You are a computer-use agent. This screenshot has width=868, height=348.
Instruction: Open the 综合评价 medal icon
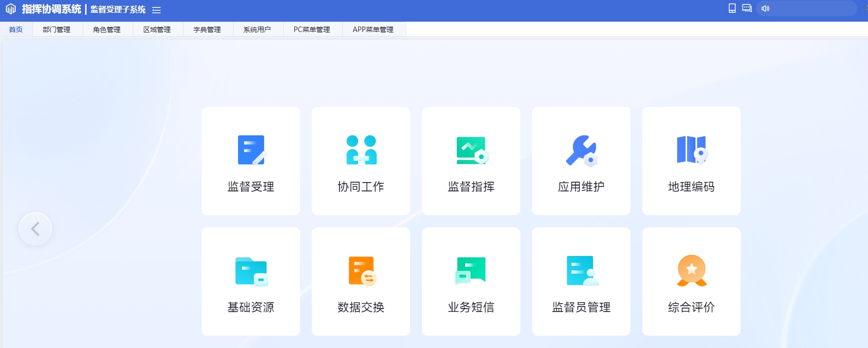coord(691,271)
